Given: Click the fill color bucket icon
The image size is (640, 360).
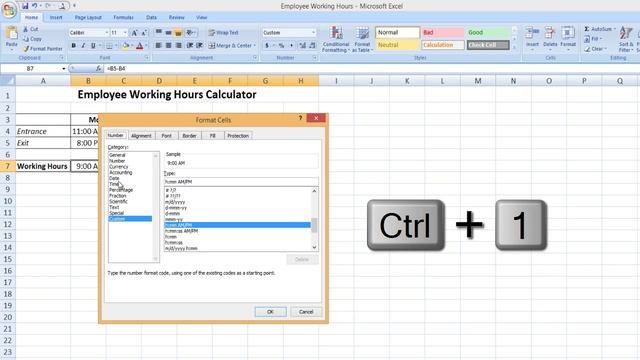Looking at the screenshot, I should (125, 46).
